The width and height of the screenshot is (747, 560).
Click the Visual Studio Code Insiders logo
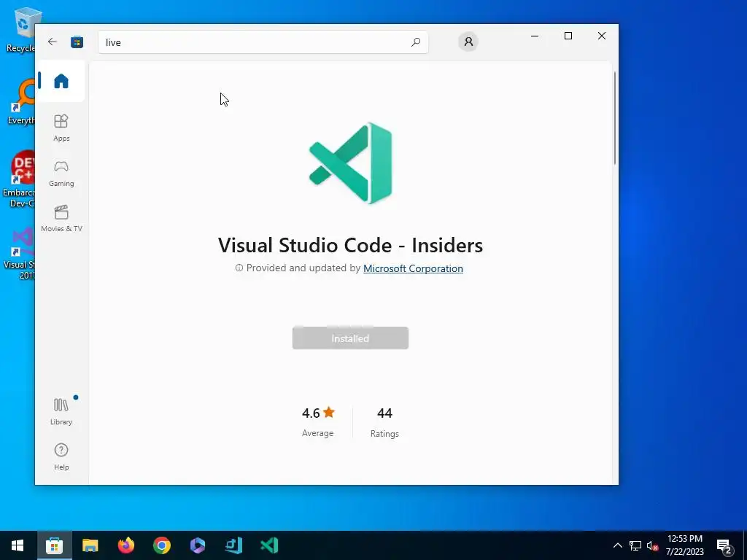click(351, 163)
